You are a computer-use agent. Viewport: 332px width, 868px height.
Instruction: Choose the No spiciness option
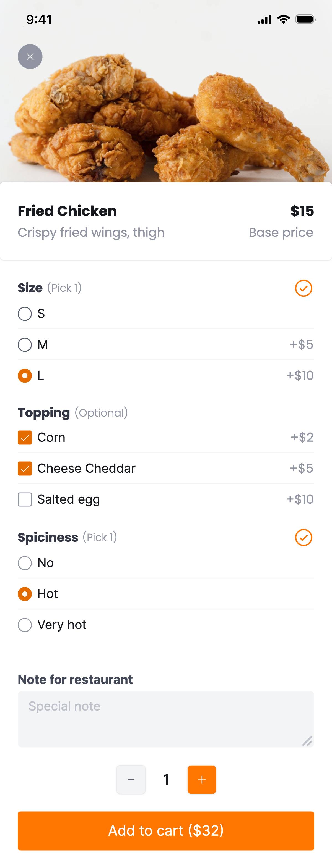tap(25, 563)
